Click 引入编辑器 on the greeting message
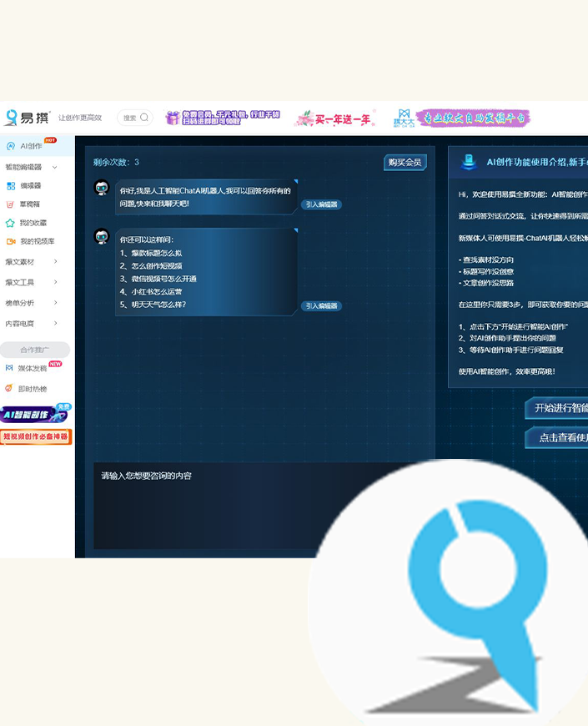 click(321, 204)
